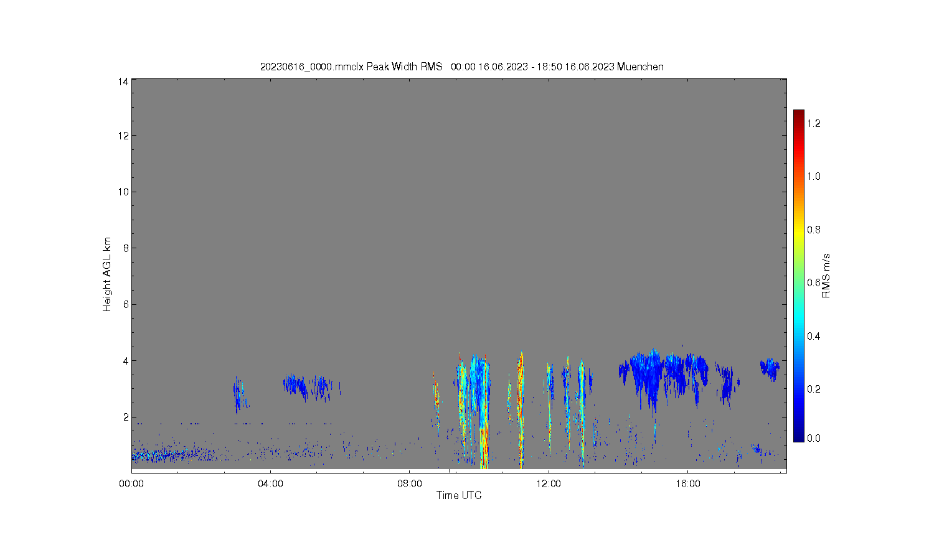This screenshot has height=560, width=934.
Task: Click the colorbar value 1.0
Action: coord(814,176)
